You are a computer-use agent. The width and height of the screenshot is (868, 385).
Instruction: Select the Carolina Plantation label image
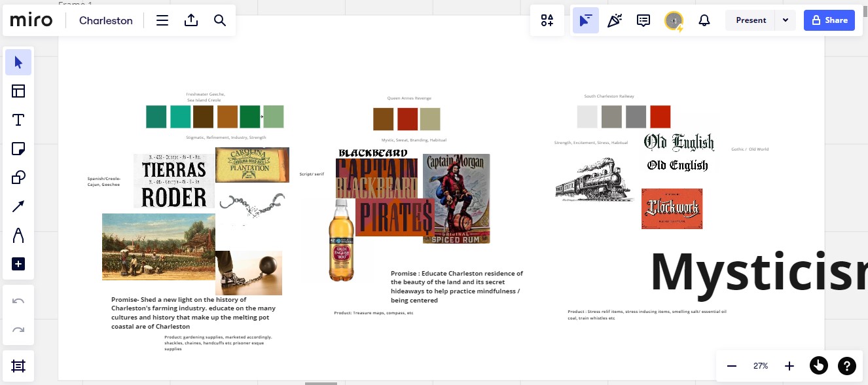click(252, 165)
